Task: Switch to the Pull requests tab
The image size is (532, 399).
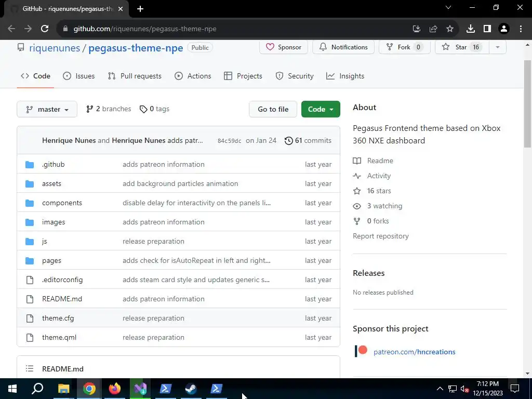Action: coord(135,76)
